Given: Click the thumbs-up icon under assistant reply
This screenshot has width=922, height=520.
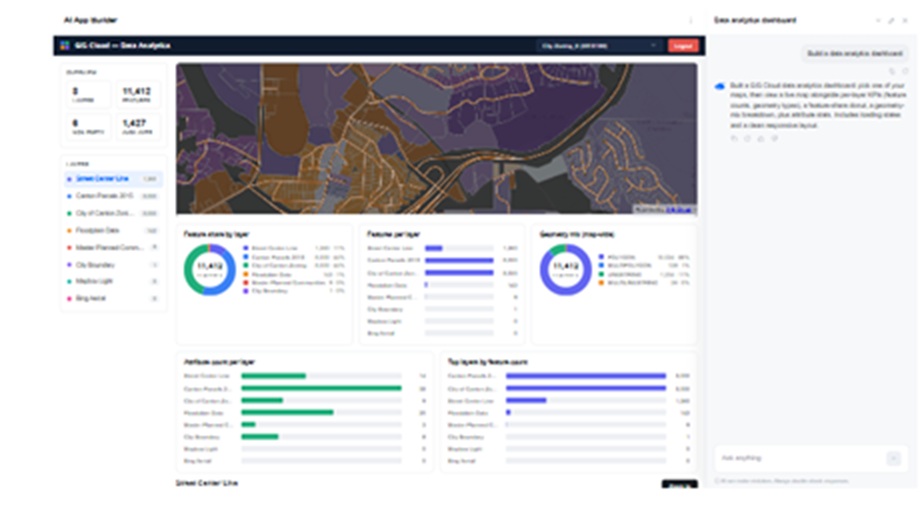Looking at the screenshot, I should pos(761,139).
